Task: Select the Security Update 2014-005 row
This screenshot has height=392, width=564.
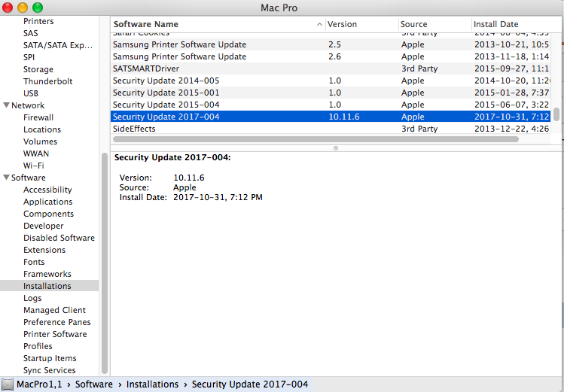Action: click(x=331, y=81)
